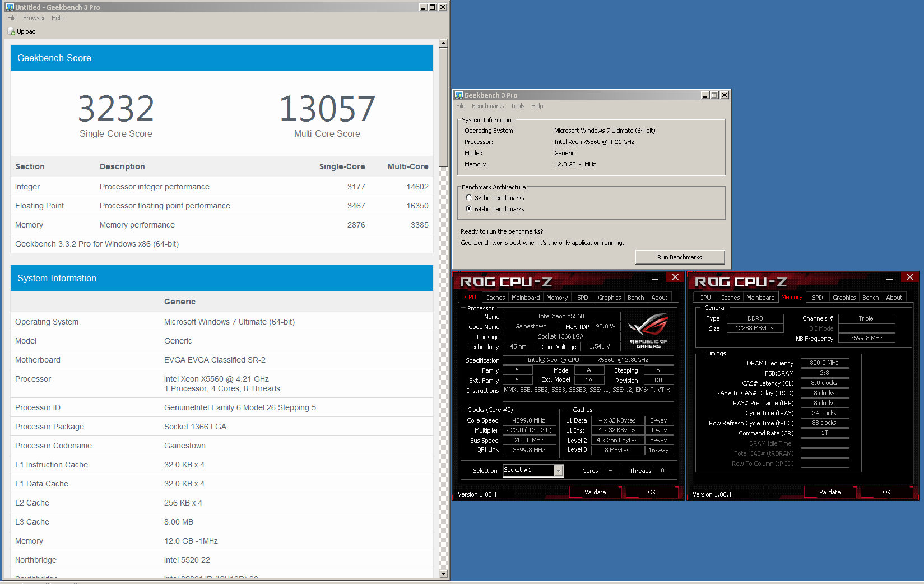Click OK in the left CPU-Z window
This screenshot has height=584, width=924.
point(652,492)
